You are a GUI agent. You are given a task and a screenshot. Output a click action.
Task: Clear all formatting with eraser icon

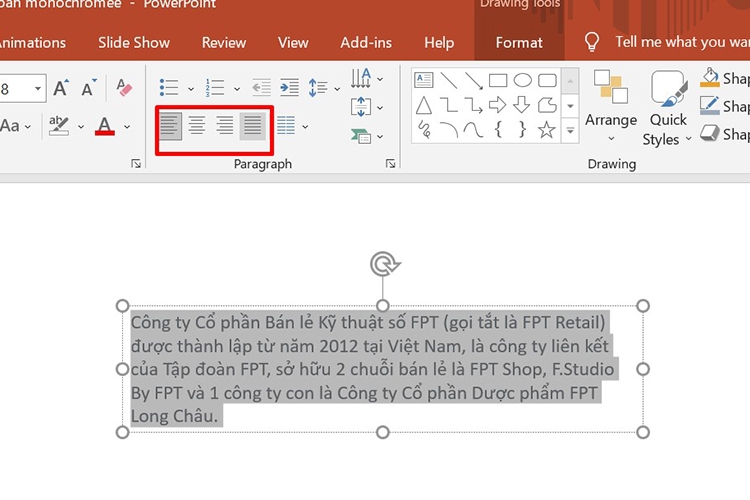[x=124, y=88]
